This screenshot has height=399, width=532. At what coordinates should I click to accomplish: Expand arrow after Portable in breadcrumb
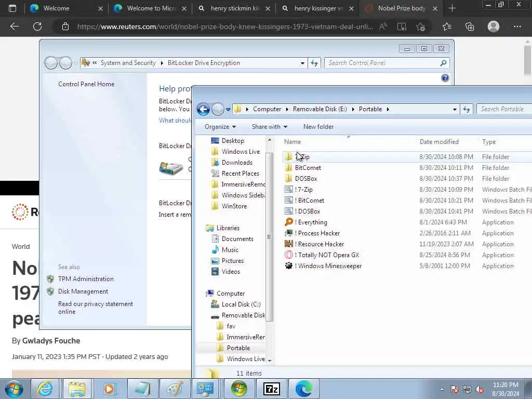388,109
